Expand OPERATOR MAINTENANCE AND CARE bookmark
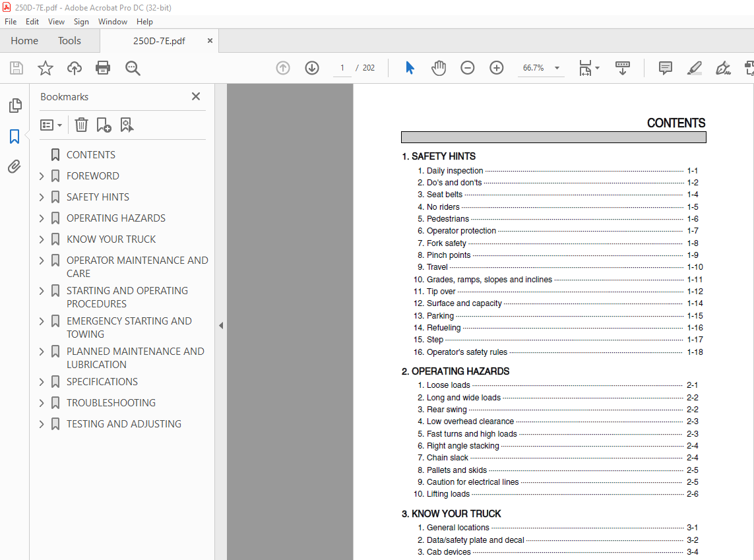The image size is (754, 560). pos(42,261)
